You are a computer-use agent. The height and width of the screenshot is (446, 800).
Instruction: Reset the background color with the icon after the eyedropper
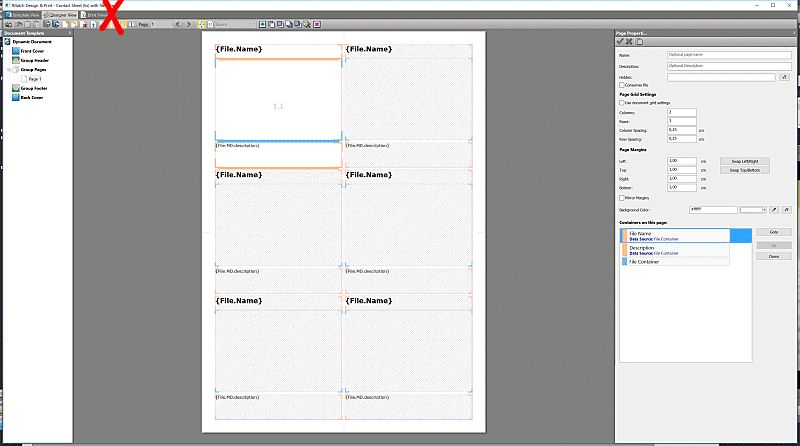(x=786, y=210)
